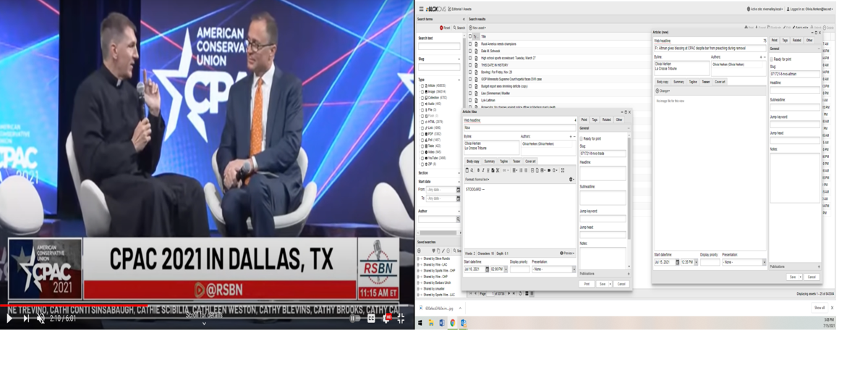Open the BLOX CMS hamburger menu
The height and width of the screenshot is (373, 868).
[x=422, y=9]
